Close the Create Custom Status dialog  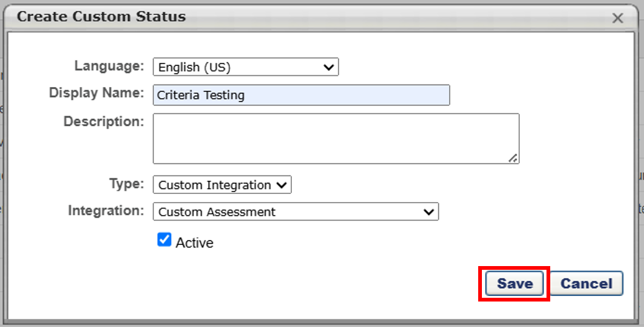click(x=617, y=18)
